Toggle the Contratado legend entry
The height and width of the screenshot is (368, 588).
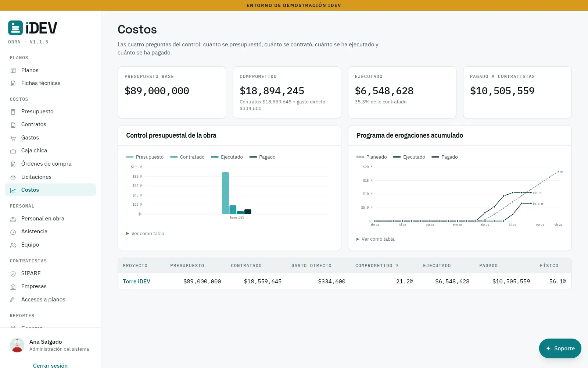click(187, 157)
